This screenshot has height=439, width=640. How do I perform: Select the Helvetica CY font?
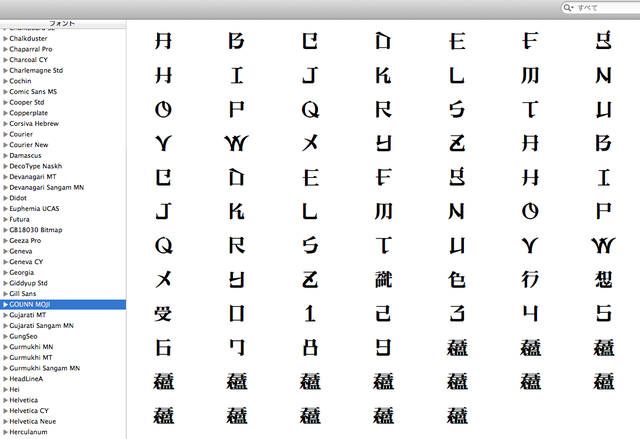[29, 410]
